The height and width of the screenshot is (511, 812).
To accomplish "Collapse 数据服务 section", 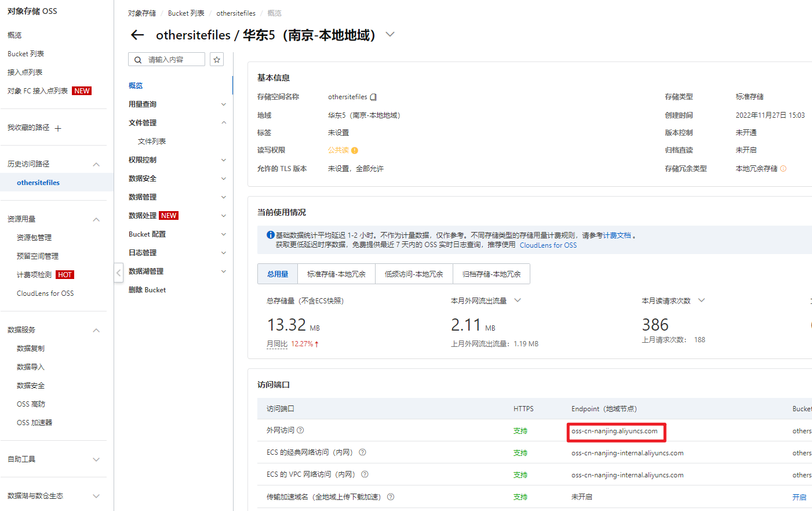I will 96,330.
